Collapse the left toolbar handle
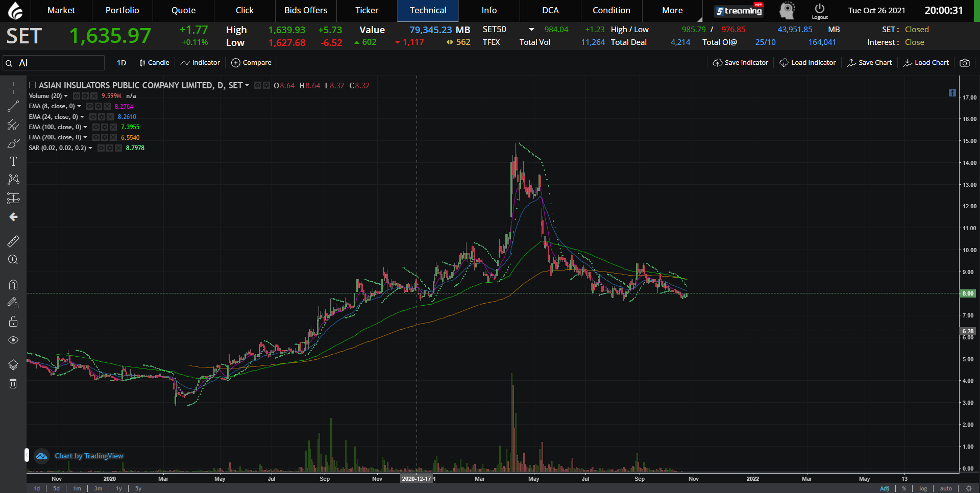 click(x=27, y=455)
